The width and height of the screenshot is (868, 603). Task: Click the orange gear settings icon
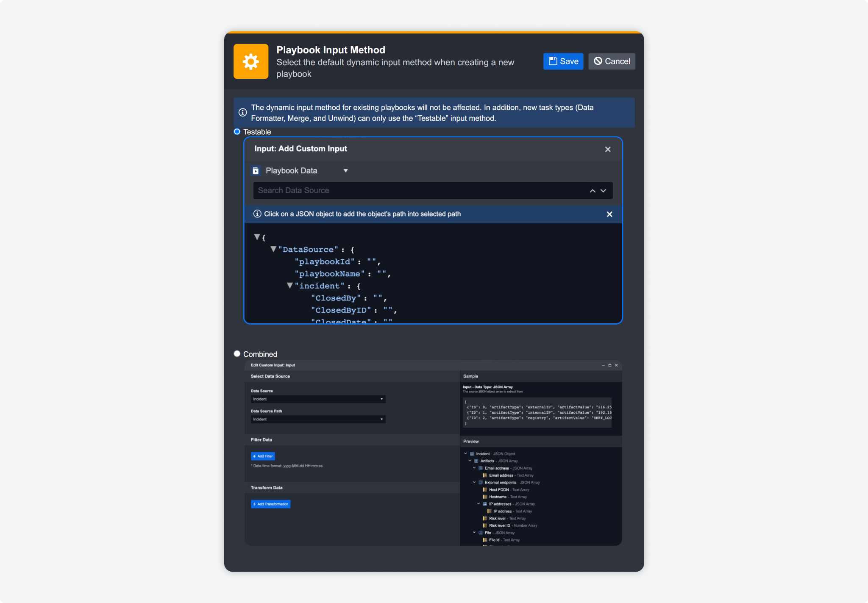click(250, 61)
